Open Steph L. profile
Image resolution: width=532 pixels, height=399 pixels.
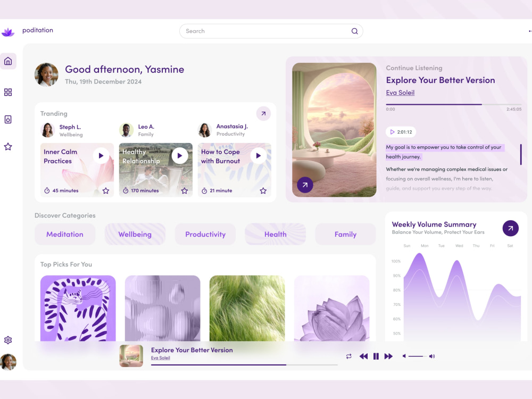click(x=61, y=130)
